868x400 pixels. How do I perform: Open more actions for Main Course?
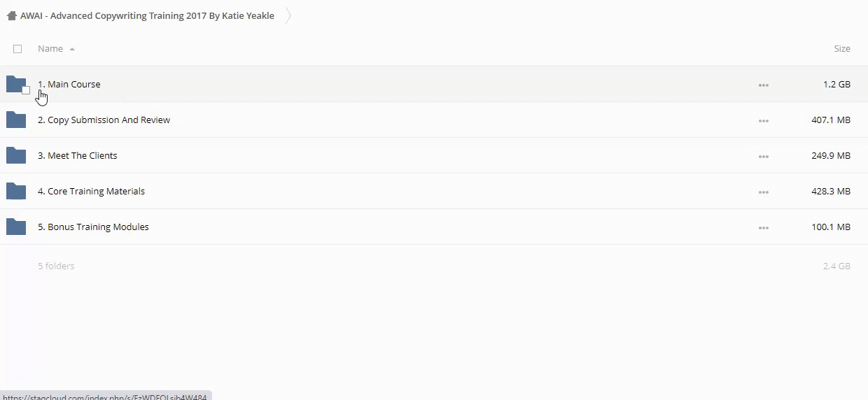pos(763,85)
